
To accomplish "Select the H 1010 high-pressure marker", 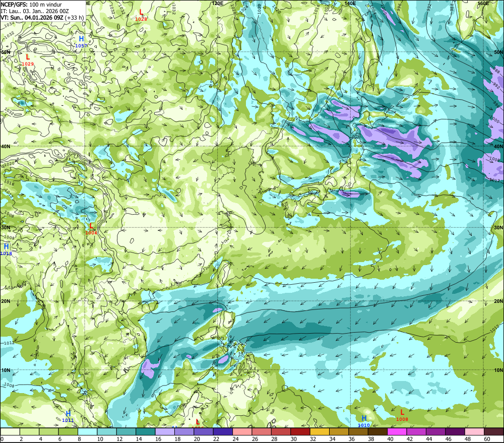I will point(364,421).
